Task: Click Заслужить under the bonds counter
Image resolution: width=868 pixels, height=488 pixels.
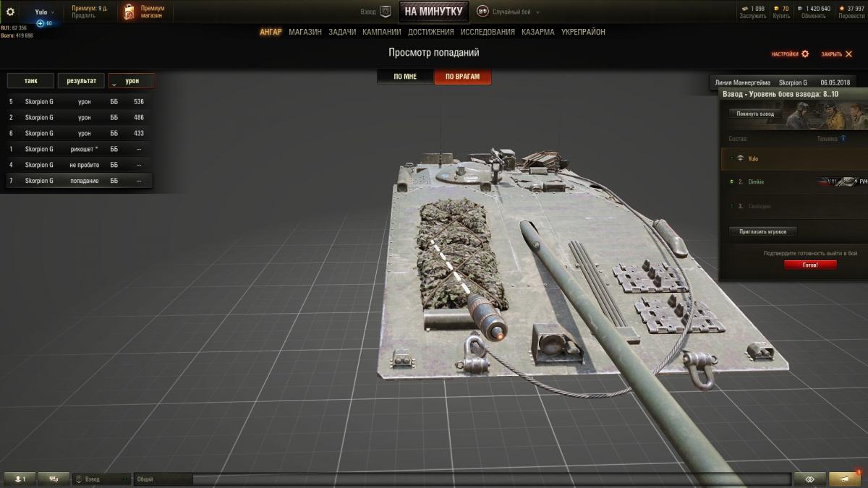Action: click(752, 16)
